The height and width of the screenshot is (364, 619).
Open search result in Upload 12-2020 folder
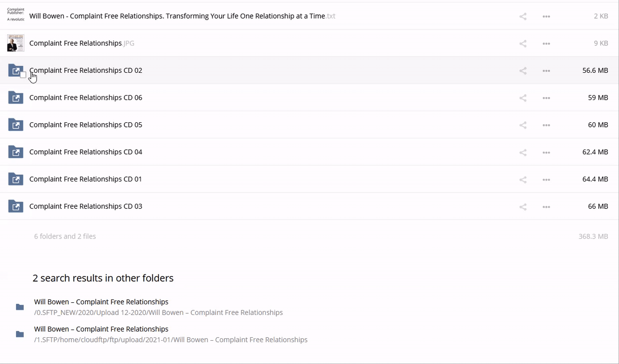click(x=101, y=302)
